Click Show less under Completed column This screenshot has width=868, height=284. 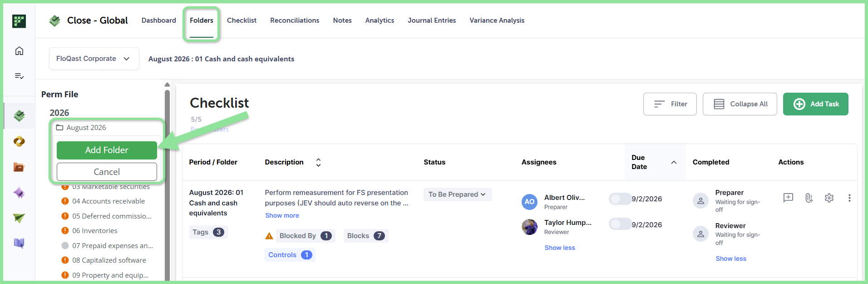tap(731, 259)
